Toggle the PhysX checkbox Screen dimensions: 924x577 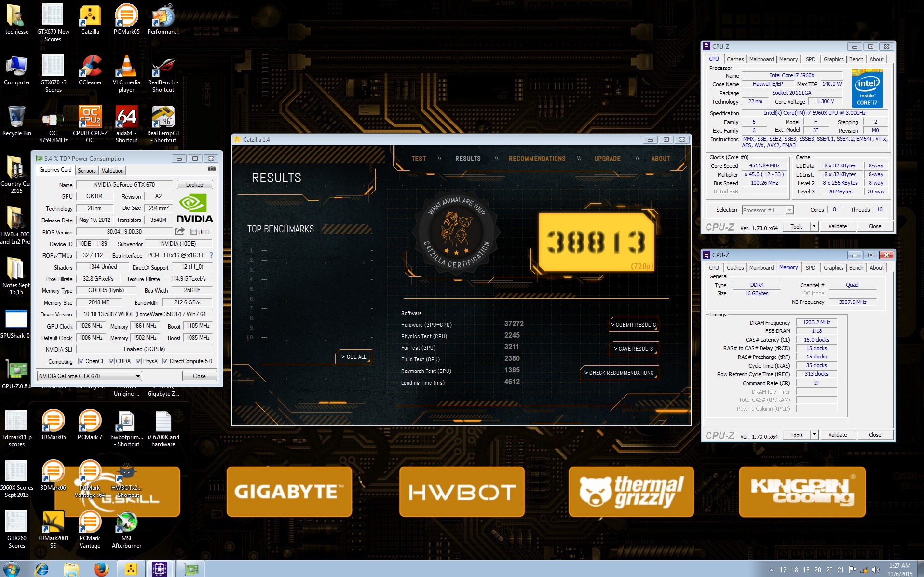click(138, 361)
